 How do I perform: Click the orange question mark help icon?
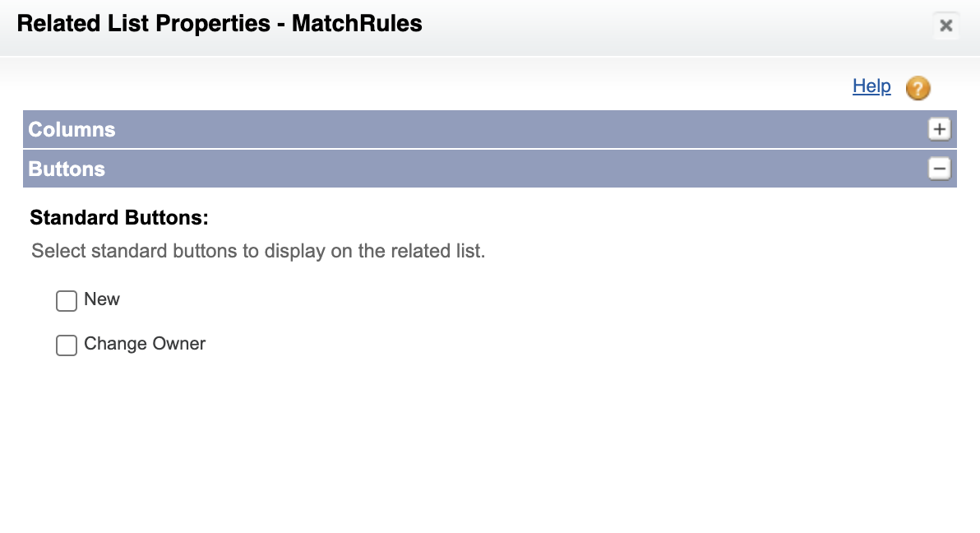(918, 88)
